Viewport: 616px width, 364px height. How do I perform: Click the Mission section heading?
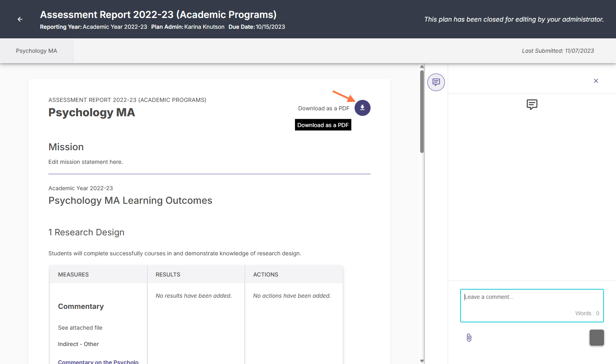tap(66, 147)
